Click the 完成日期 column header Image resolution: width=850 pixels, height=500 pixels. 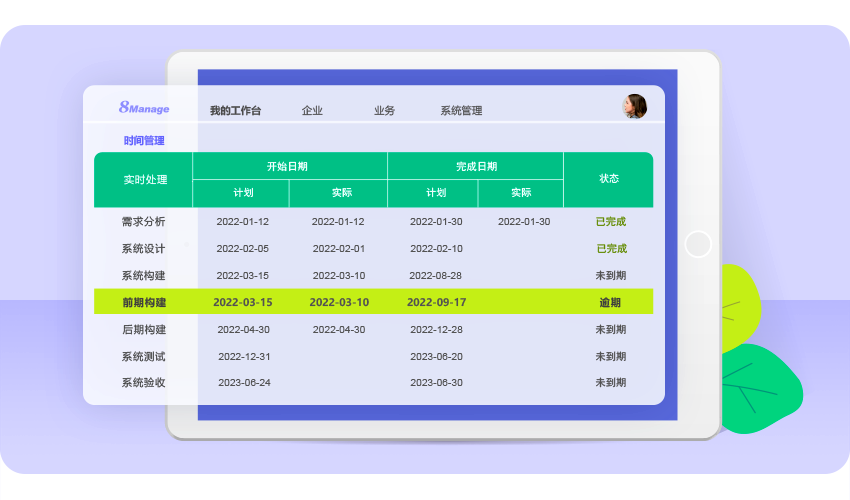(476, 166)
